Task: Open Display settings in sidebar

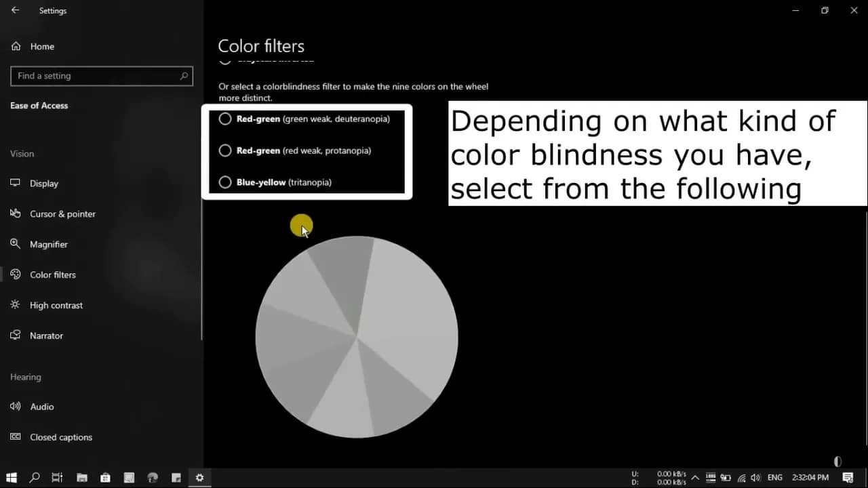Action: tap(43, 184)
